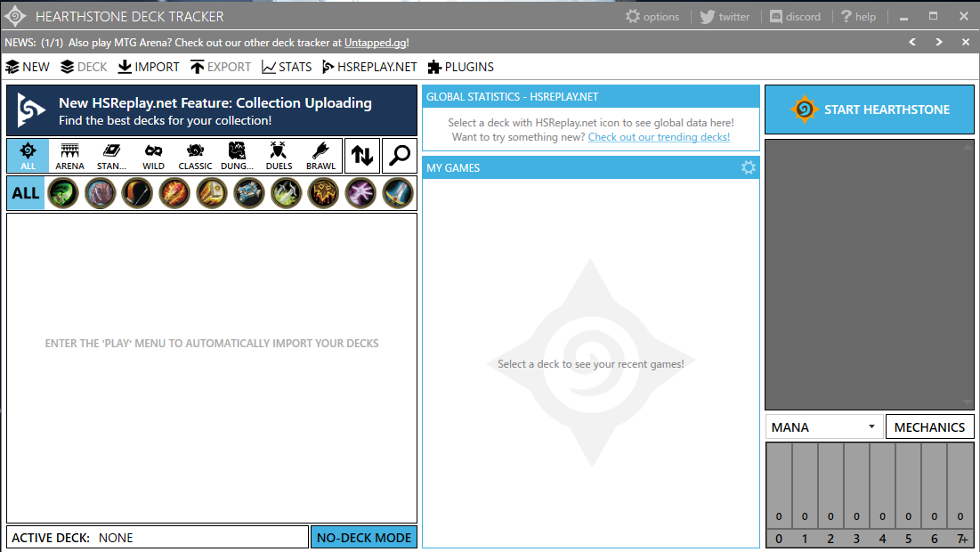Filter by Warrior sword class icon
The image size is (980, 552).
pos(398,193)
